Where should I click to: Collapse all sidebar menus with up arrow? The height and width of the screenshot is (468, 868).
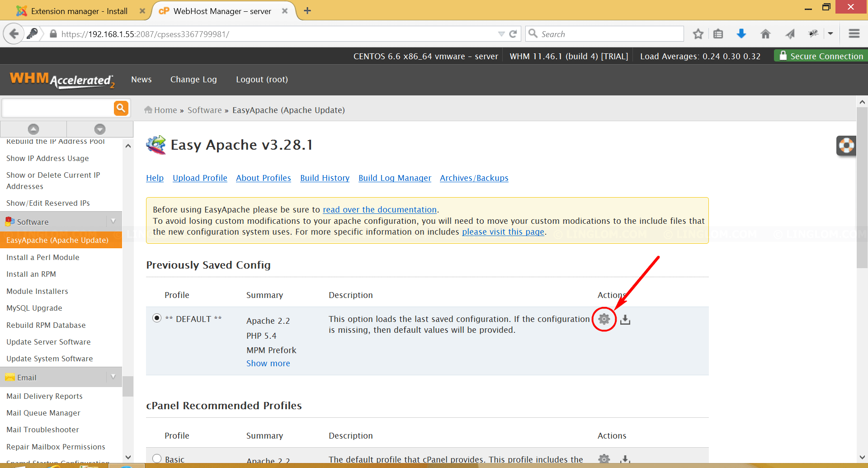(33, 129)
